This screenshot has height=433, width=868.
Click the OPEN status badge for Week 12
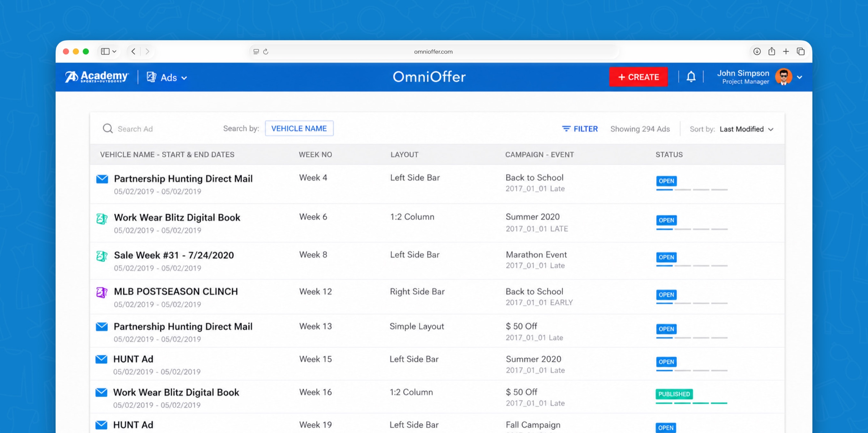pos(666,294)
